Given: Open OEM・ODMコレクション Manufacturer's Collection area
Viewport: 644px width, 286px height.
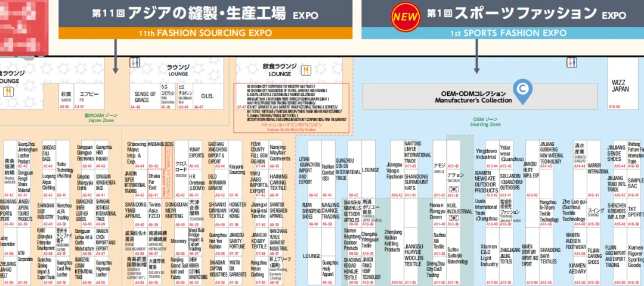Looking at the screenshot, I should pos(480,97).
